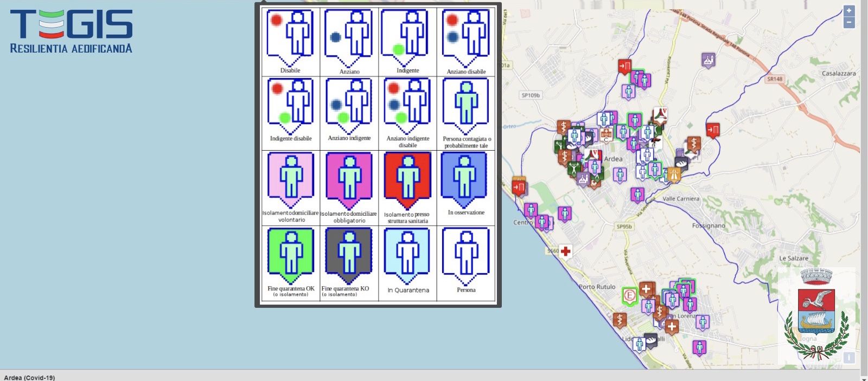
Task: Select the circled E marker near Porto Rutulo
Action: click(x=629, y=296)
